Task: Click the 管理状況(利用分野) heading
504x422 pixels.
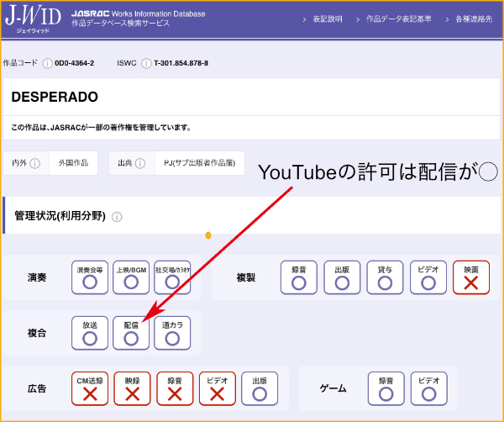Action: point(60,216)
